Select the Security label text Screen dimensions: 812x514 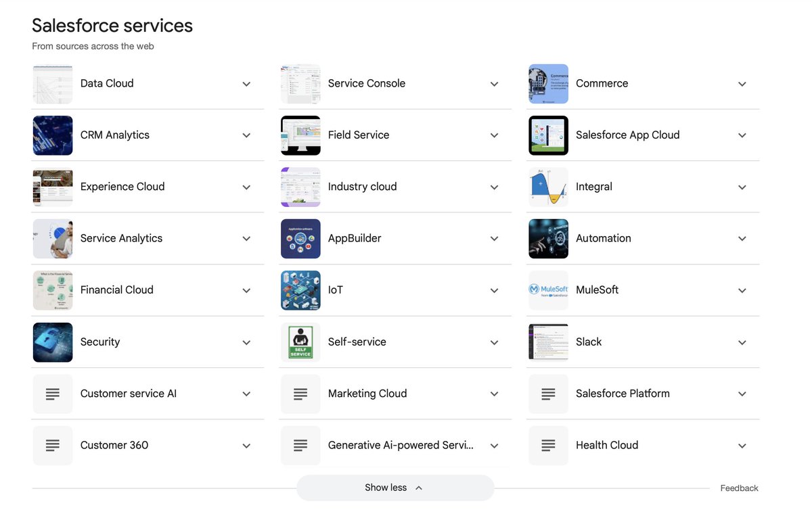[100, 342]
